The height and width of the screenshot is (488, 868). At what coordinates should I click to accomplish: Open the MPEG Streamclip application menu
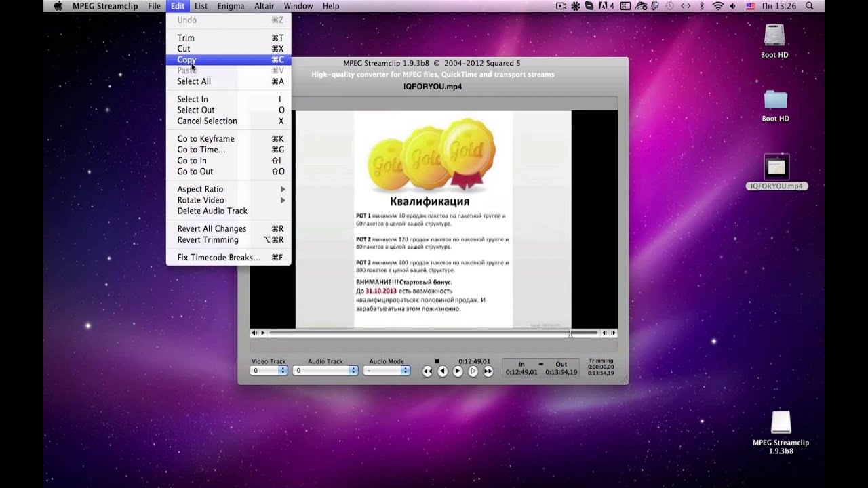[x=105, y=6]
